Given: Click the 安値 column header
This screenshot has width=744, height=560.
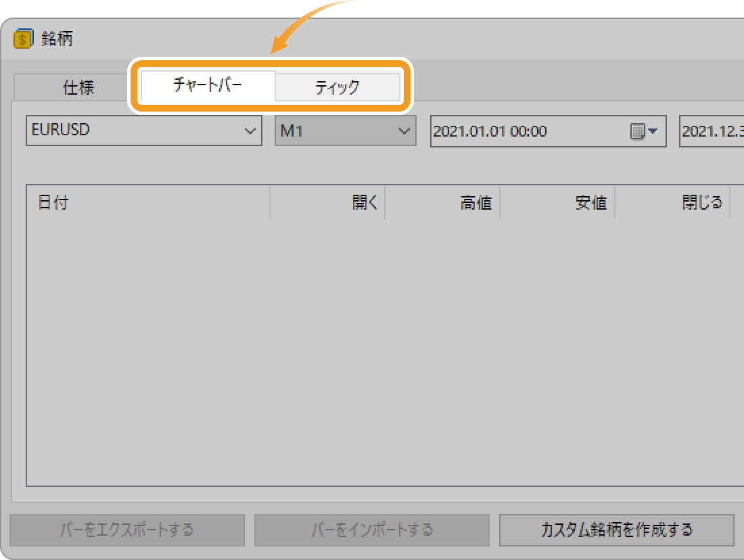Looking at the screenshot, I should click(x=557, y=203).
